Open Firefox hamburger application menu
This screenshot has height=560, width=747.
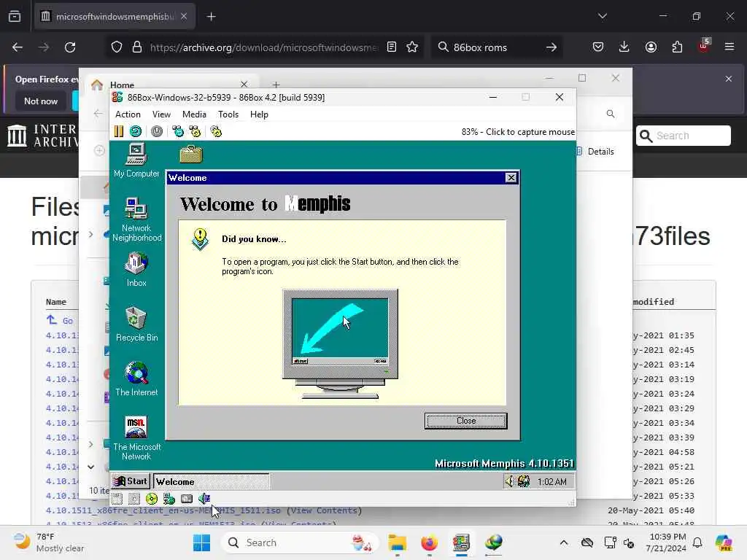[x=729, y=47]
